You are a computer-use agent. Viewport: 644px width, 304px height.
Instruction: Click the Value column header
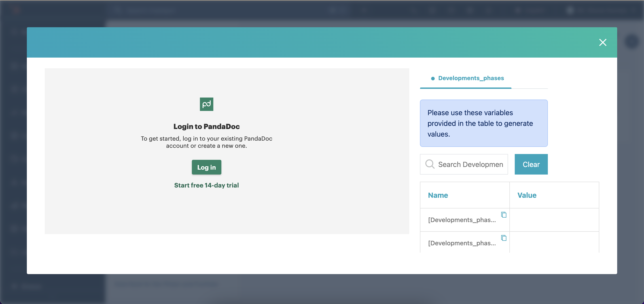pyautogui.click(x=527, y=195)
